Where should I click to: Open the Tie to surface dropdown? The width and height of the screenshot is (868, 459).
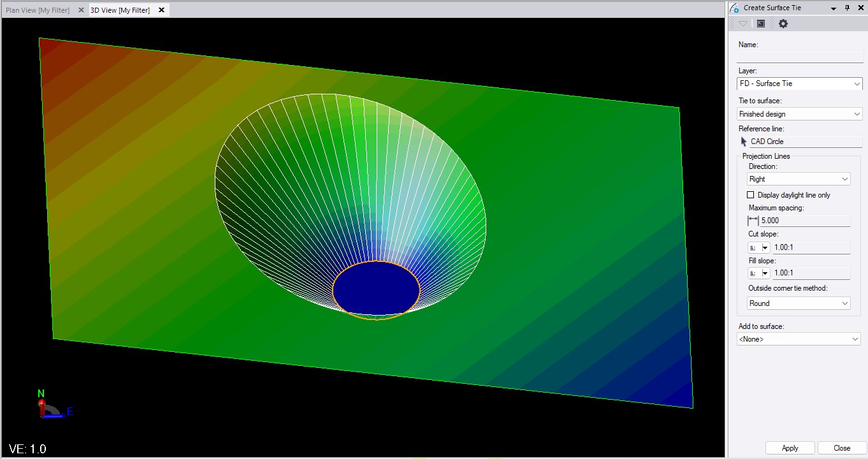(799, 114)
